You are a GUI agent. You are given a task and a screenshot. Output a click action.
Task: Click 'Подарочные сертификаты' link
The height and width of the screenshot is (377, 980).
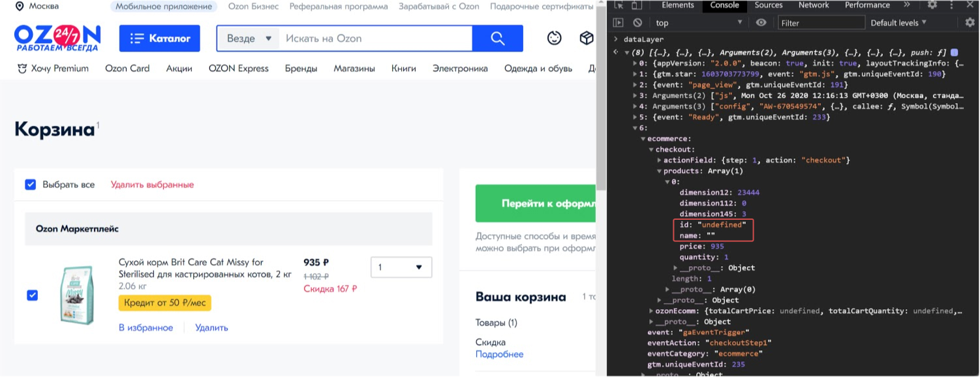(541, 6)
